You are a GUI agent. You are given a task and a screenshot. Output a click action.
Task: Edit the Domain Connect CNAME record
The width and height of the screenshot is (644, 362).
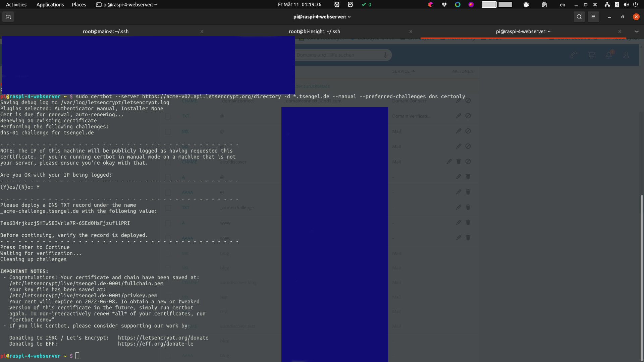[459, 101]
